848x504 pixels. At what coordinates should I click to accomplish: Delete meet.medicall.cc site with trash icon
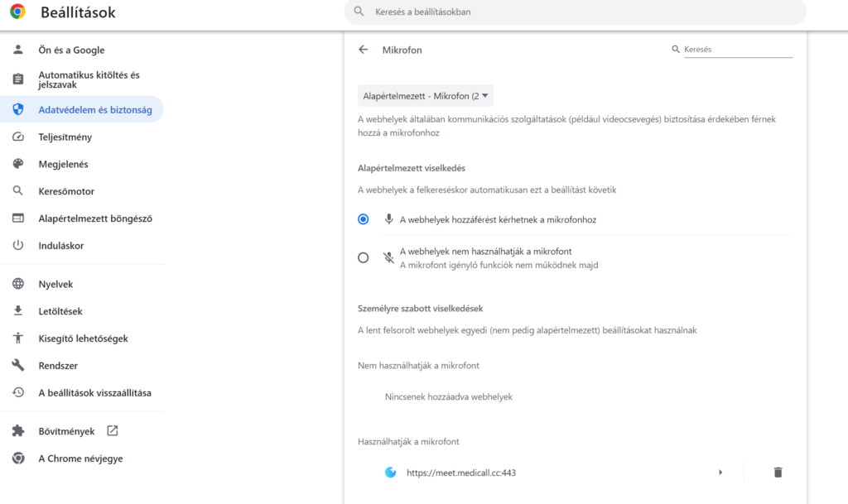click(778, 472)
